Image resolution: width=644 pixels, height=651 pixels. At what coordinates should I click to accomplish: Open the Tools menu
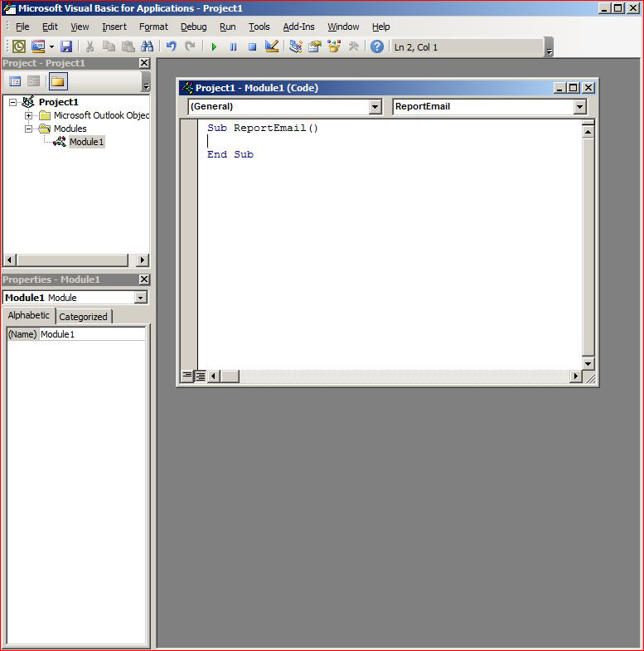259,27
